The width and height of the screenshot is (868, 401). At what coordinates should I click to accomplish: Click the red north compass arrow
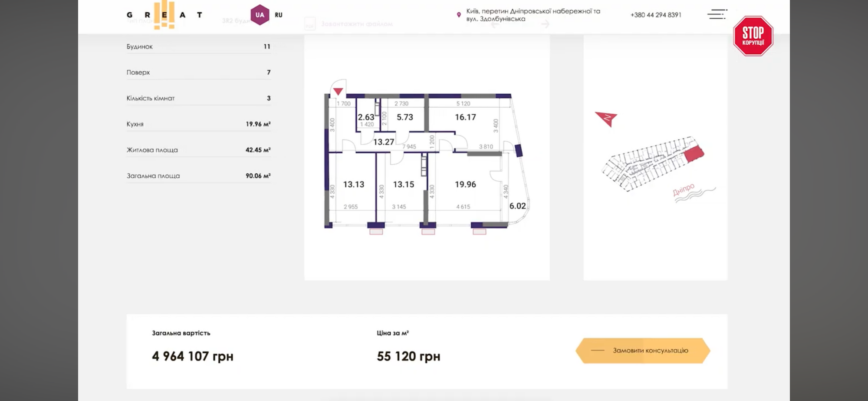pos(606,119)
